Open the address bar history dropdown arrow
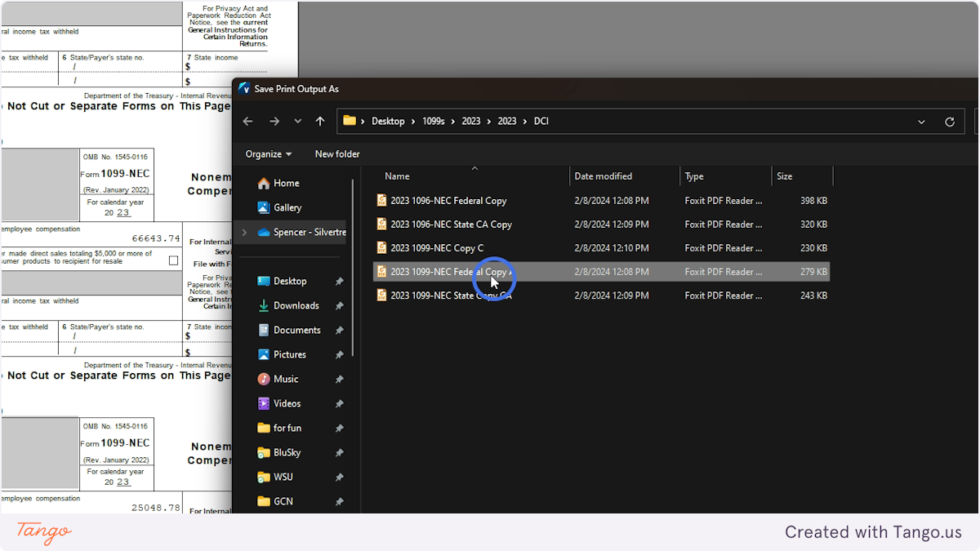Image resolution: width=980 pixels, height=551 pixels. pos(921,121)
